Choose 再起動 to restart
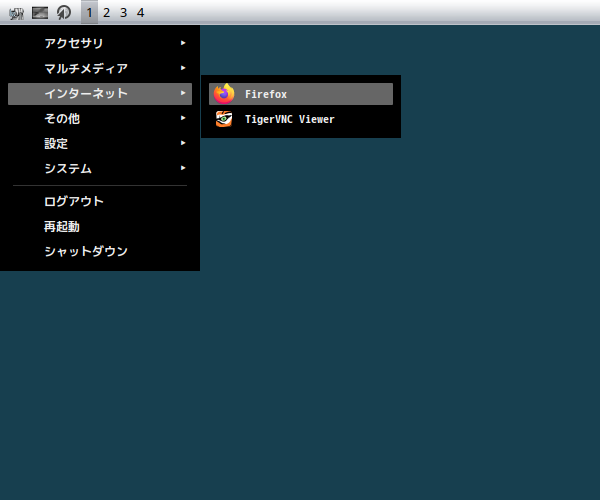 (x=100, y=226)
